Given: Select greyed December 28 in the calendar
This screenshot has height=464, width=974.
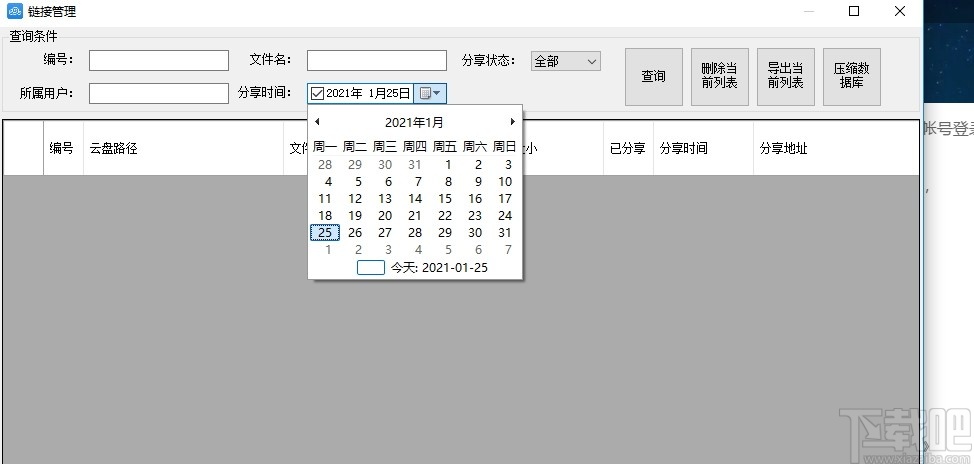Looking at the screenshot, I should tap(325, 165).
